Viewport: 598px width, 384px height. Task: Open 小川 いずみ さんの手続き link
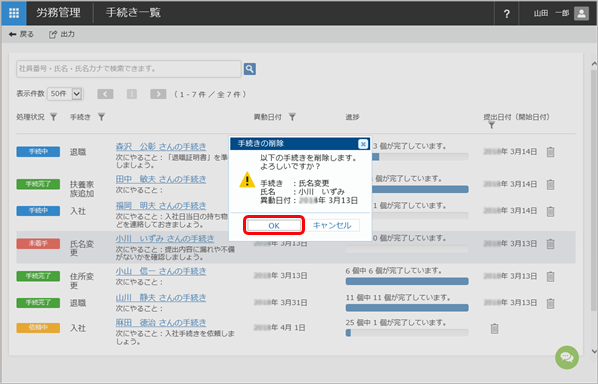pyautogui.click(x=165, y=239)
